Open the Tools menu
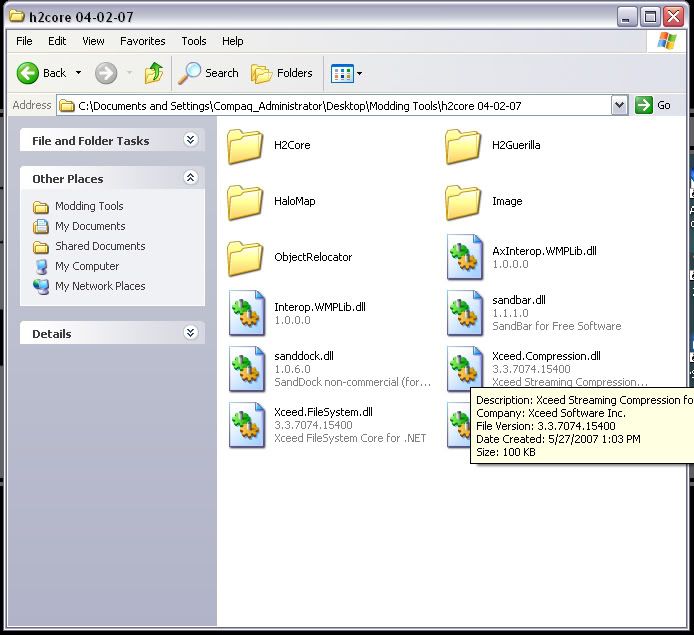Viewport: 694px width, 635px height. [x=194, y=41]
